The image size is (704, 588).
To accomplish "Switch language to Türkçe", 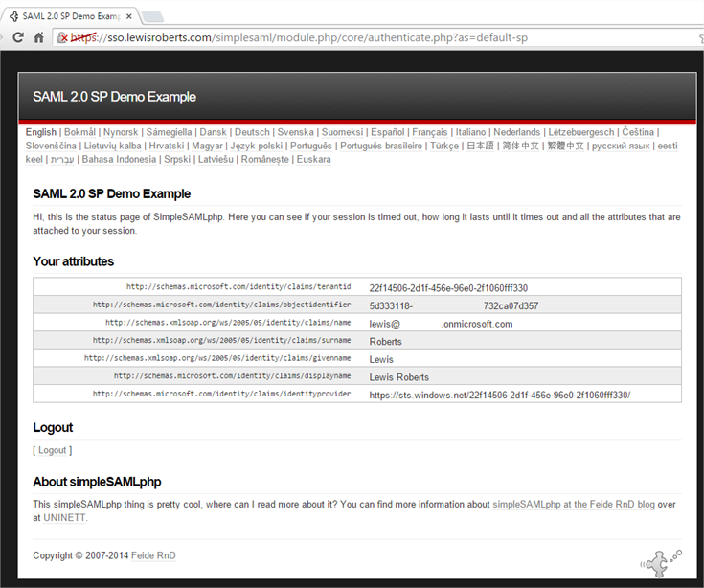I will 444,146.
